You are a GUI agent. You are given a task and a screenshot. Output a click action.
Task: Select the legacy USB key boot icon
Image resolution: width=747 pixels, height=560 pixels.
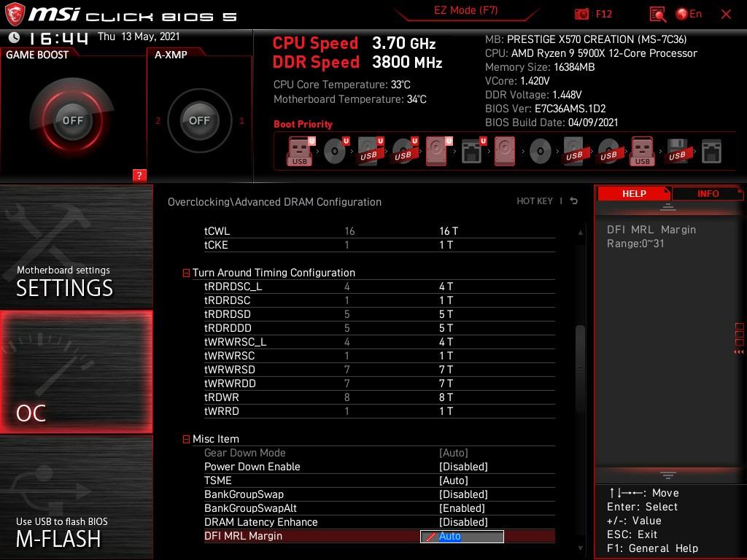click(642, 152)
